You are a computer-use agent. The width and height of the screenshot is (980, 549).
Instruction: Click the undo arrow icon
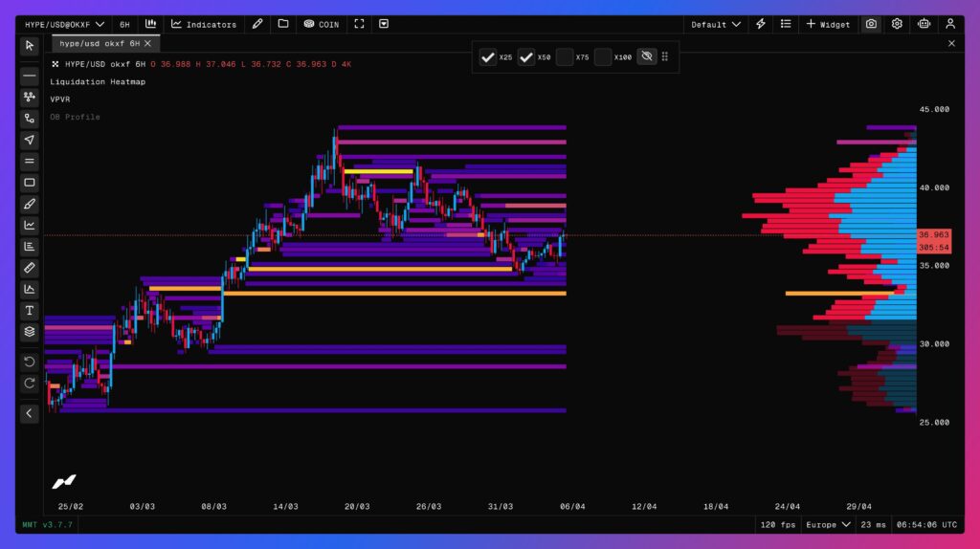tap(30, 362)
